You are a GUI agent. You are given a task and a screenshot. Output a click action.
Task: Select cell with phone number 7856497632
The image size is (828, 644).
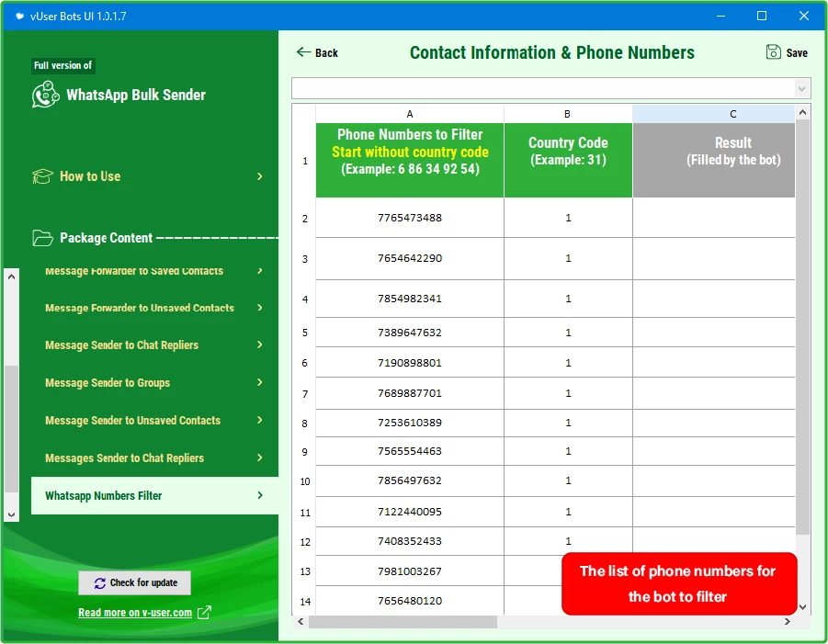point(410,480)
